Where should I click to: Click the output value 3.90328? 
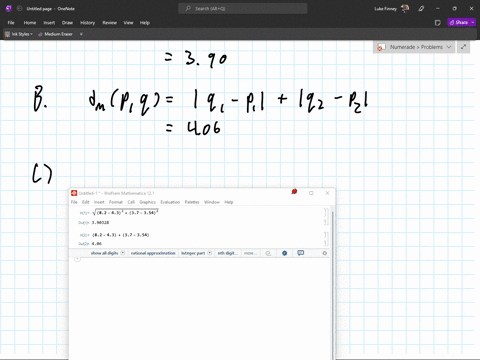[100, 222]
